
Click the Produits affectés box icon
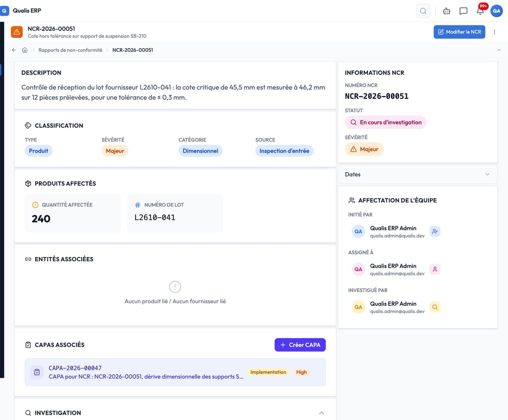coord(28,183)
